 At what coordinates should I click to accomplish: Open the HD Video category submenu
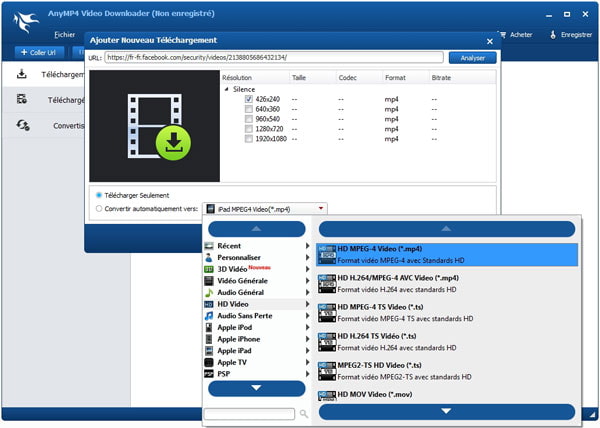[x=256, y=303]
